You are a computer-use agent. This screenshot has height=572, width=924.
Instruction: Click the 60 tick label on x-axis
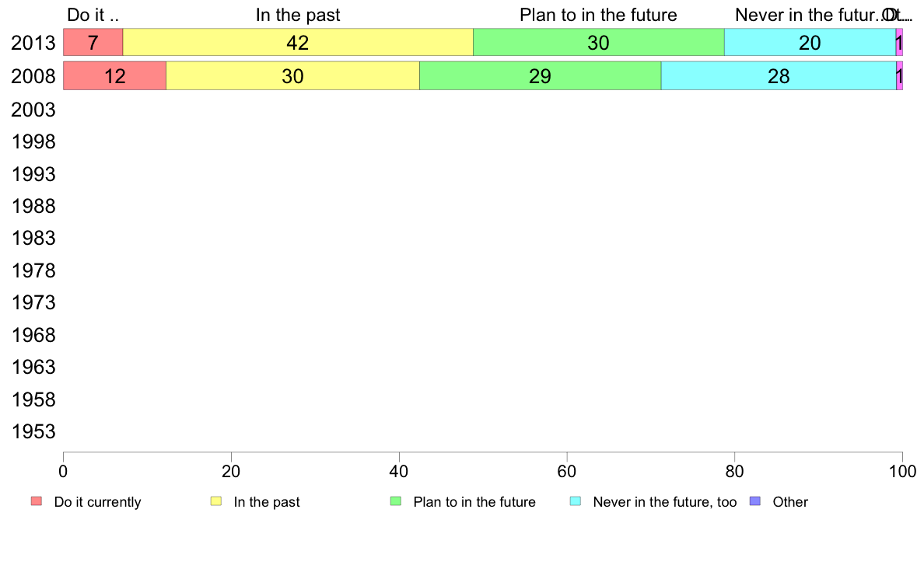tap(566, 471)
